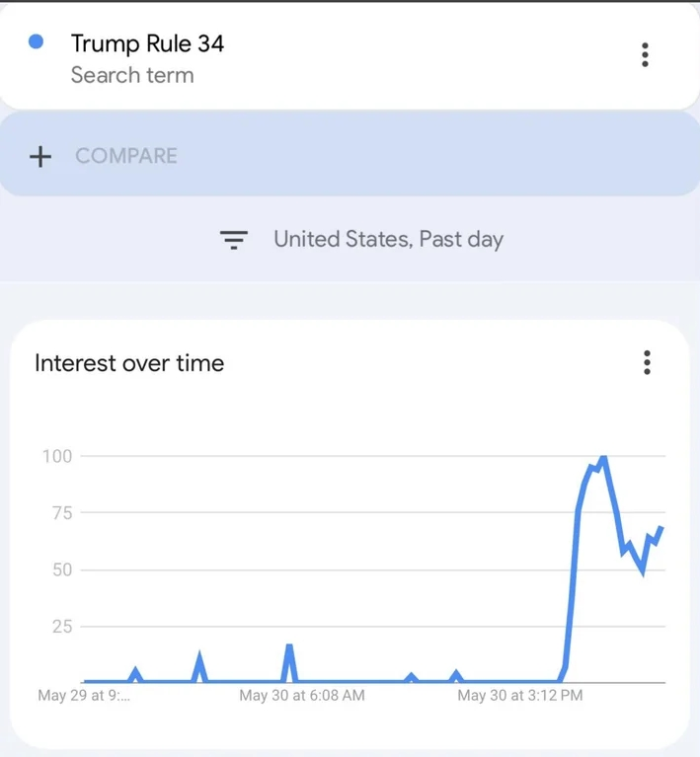Click the Search term subtitle text

[x=132, y=75]
